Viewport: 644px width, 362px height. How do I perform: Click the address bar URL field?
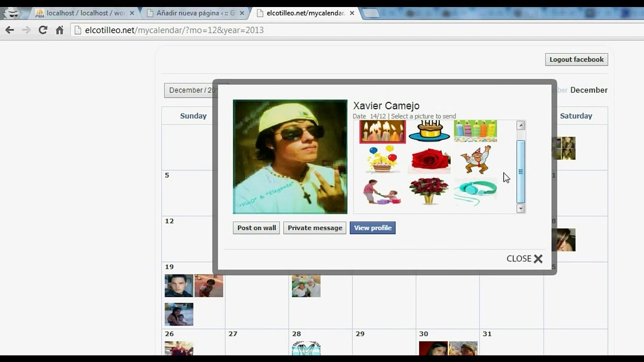point(352,30)
